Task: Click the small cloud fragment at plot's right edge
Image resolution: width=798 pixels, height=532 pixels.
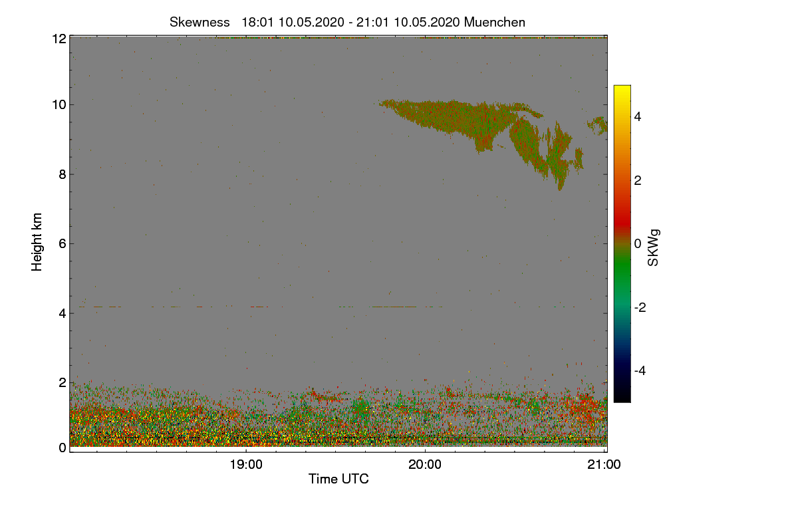Action: (x=598, y=125)
